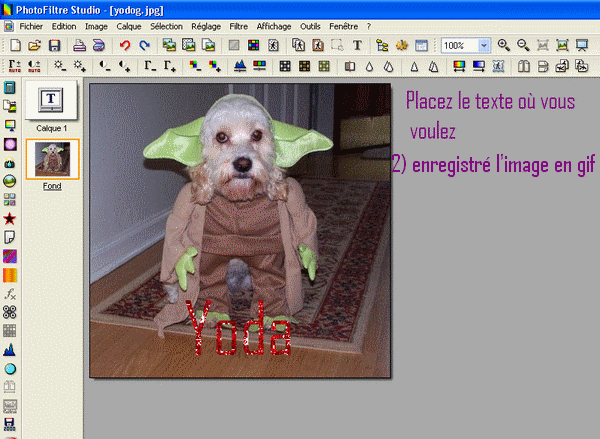The height and width of the screenshot is (439, 600).
Task: Undo last action with red arrow
Action: [x=125, y=45]
